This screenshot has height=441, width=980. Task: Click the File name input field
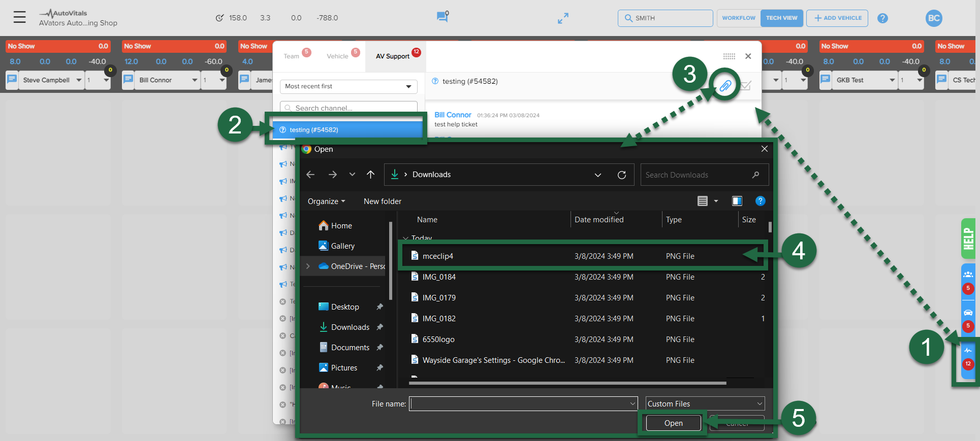point(519,404)
